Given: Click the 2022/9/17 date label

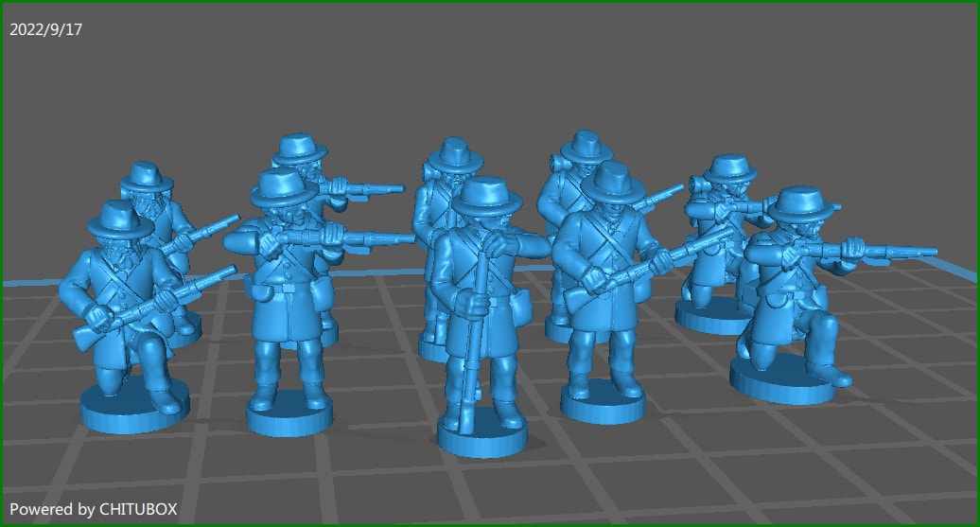Looking at the screenshot, I should (x=46, y=29).
